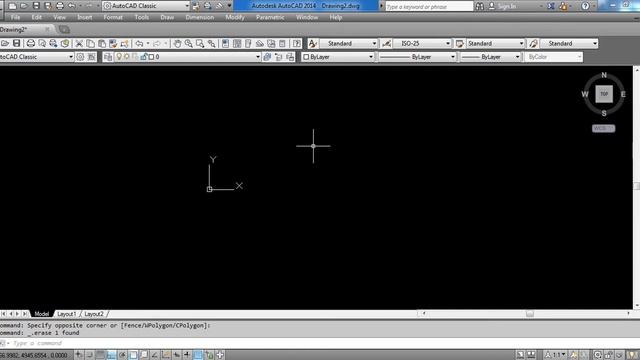Select the Model tab
The width and height of the screenshot is (640, 360).
[42, 314]
